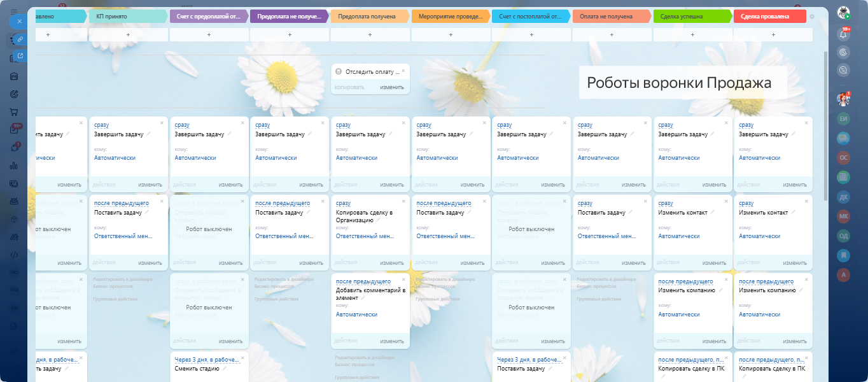Click 'изменить' on 'Копировать сделку в Организацию' robot

[392, 263]
